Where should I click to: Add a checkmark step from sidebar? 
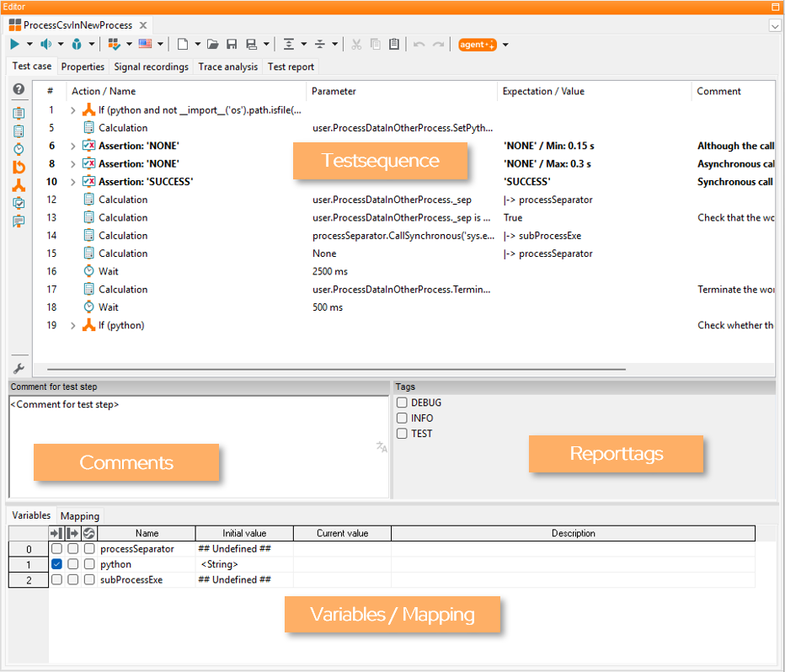pyautogui.click(x=19, y=203)
